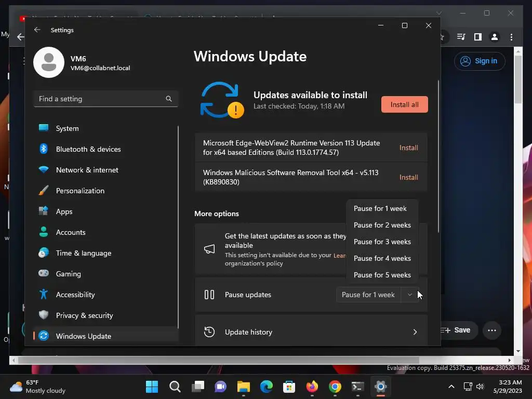Open weather widget showing 63°F
Screen dimensions: 532x399
(x=37, y=387)
